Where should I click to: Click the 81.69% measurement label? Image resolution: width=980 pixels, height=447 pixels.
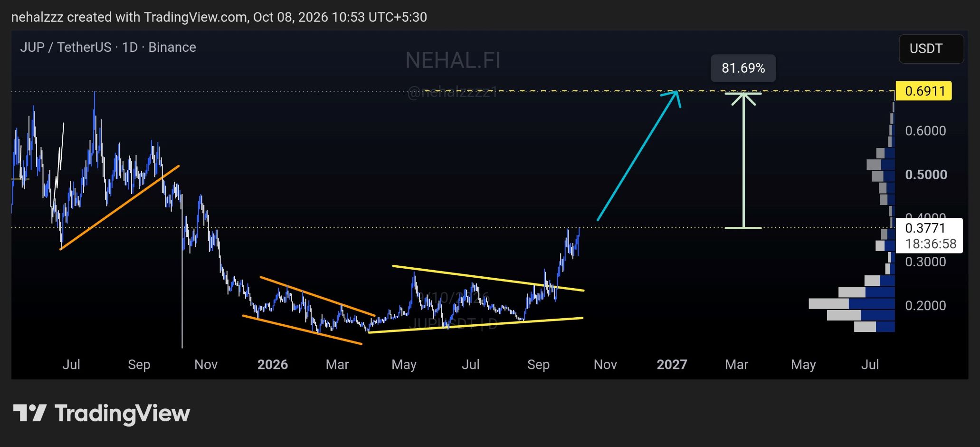743,68
